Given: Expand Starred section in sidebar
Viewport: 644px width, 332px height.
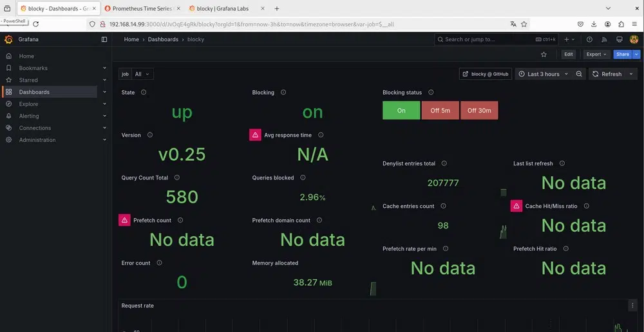Looking at the screenshot, I should (x=104, y=80).
